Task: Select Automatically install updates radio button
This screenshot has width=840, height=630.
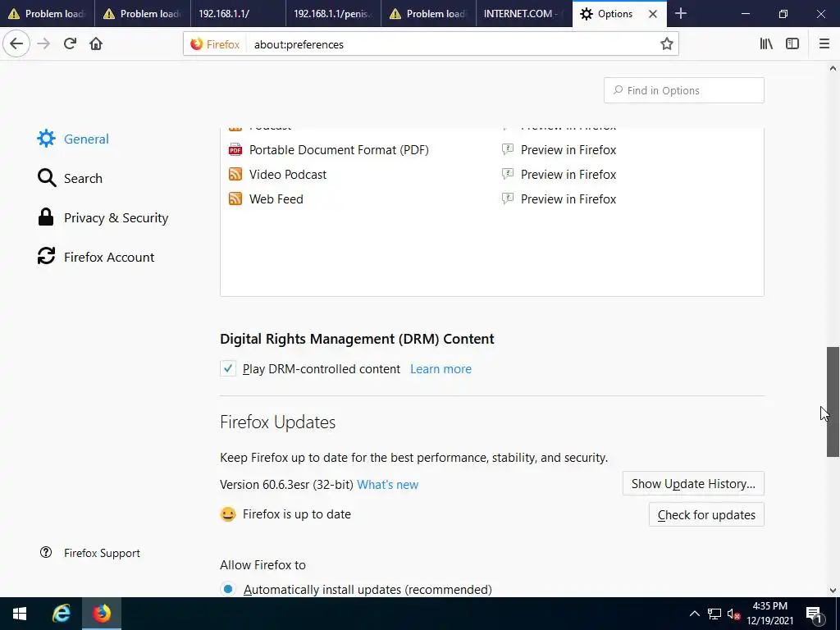Action: (x=228, y=589)
